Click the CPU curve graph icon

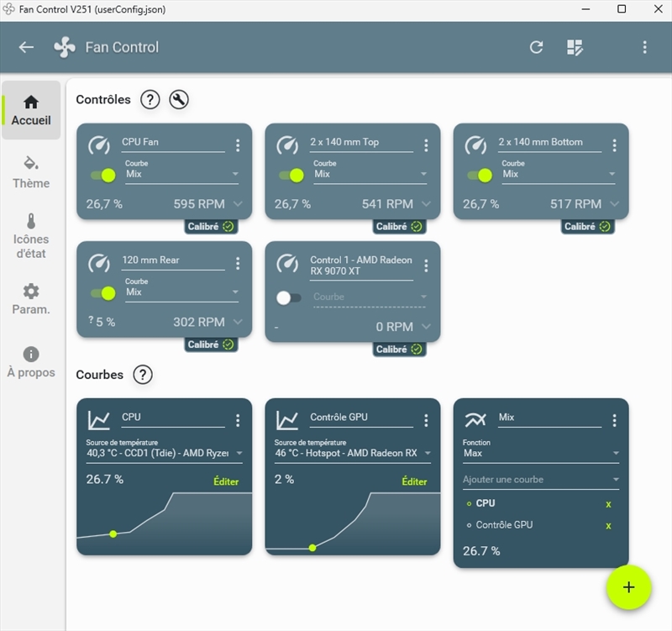[x=99, y=420]
